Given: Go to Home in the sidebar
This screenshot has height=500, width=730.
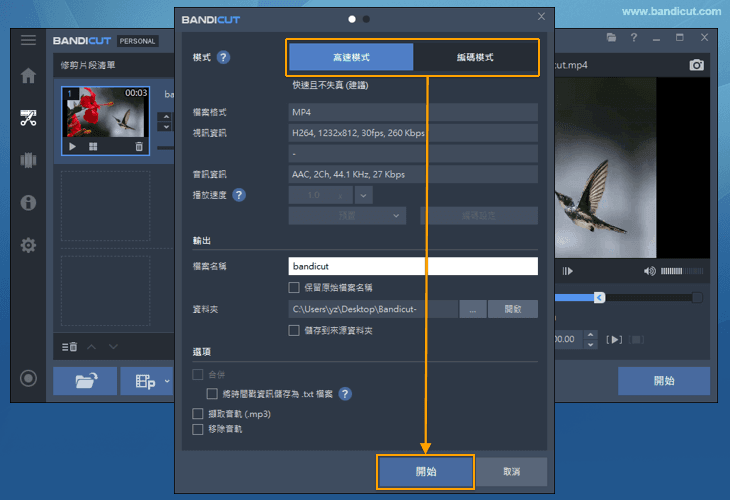Looking at the screenshot, I should coord(28,75).
